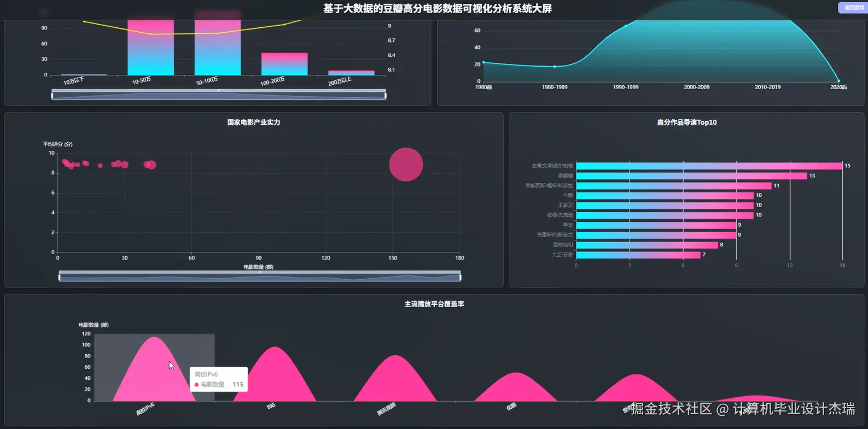Viewport: 868px width, 429px height.
Task: Select the left handle of the top bar chart zoom slider
Action: point(53,96)
